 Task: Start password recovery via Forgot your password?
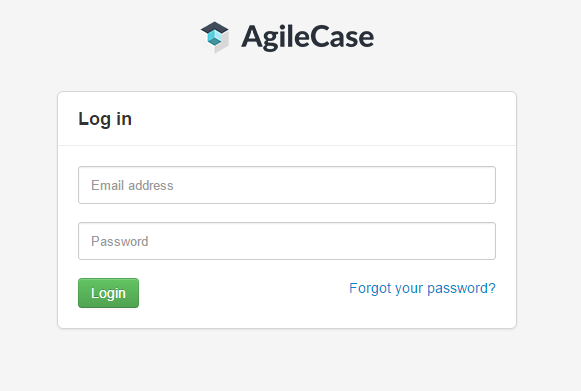[x=422, y=288]
